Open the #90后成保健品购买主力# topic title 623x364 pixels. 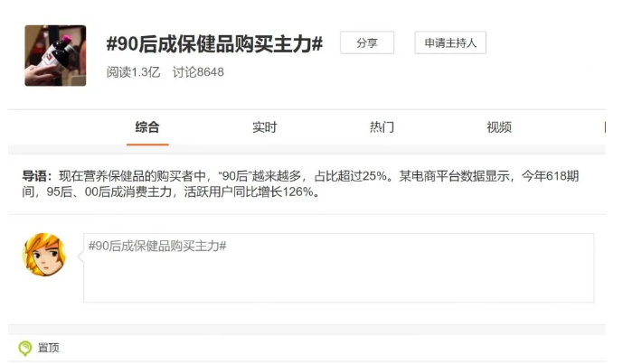pyautogui.click(x=214, y=43)
